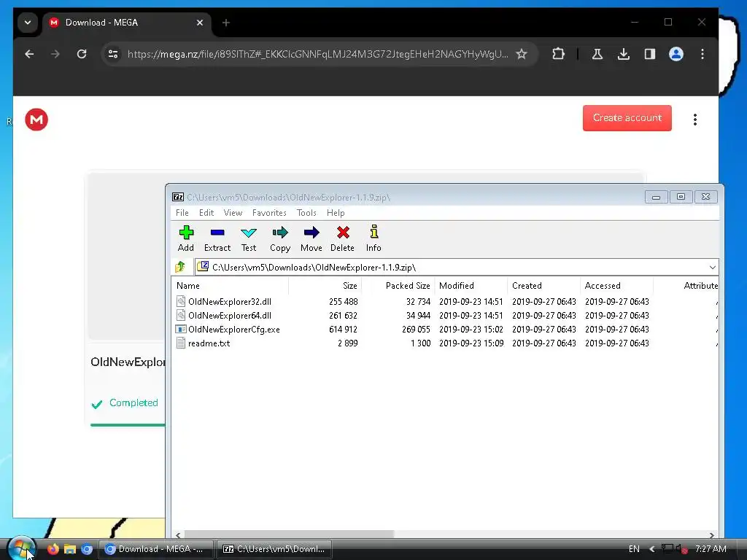Click the Create account button
The width and height of the screenshot is (747, 560).
tap(627, 118)
